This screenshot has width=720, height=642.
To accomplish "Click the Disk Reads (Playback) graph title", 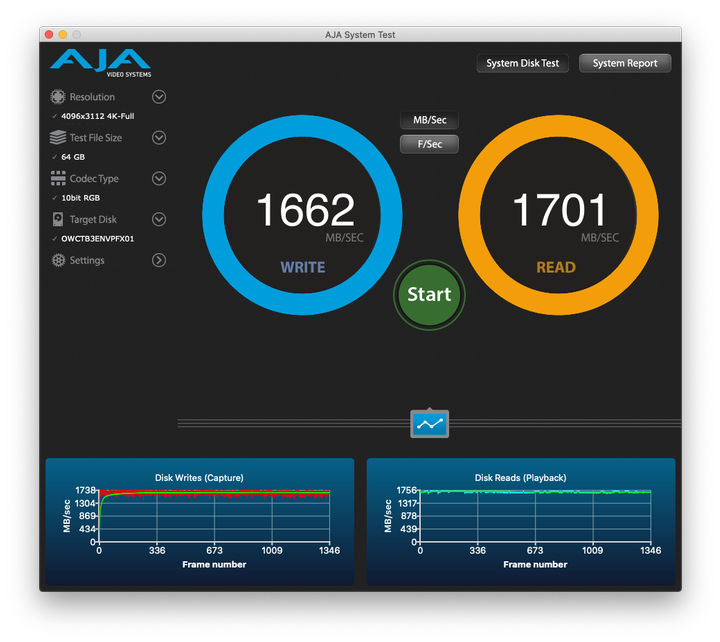I will tap(520, 478).
